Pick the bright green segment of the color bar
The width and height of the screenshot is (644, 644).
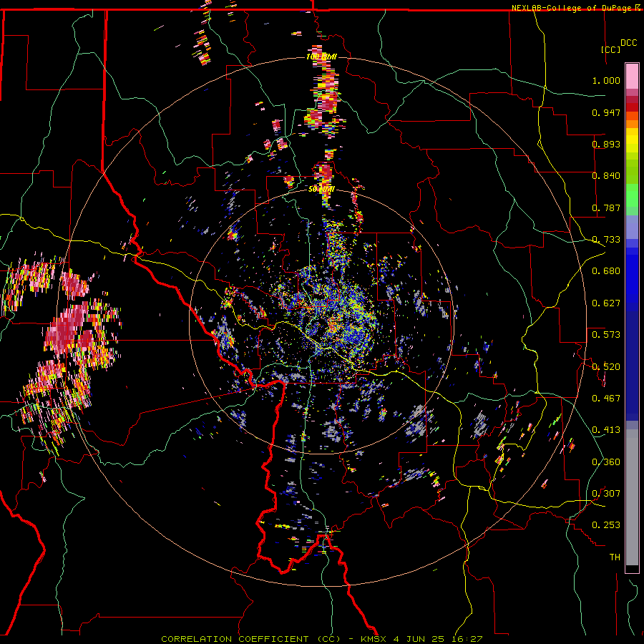point(632,195)
